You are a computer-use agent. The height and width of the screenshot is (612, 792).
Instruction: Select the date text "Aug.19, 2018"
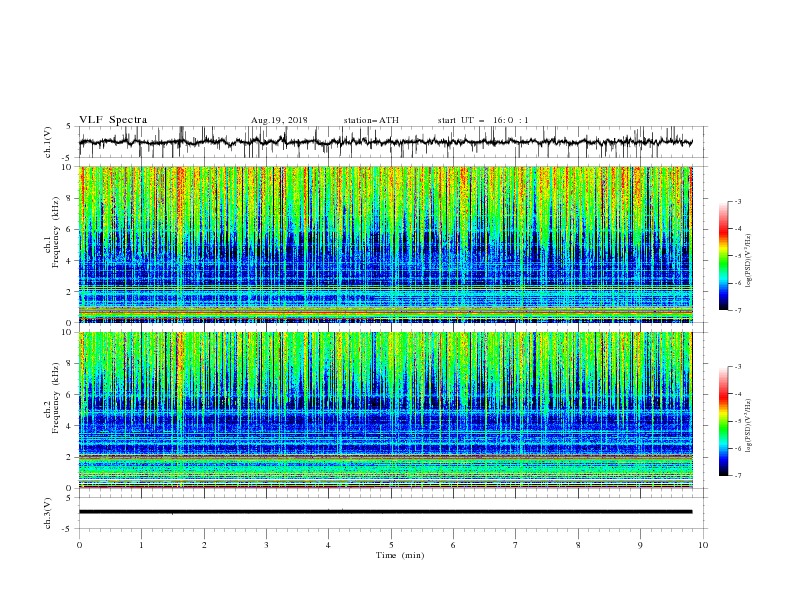(x=279, y=120)
